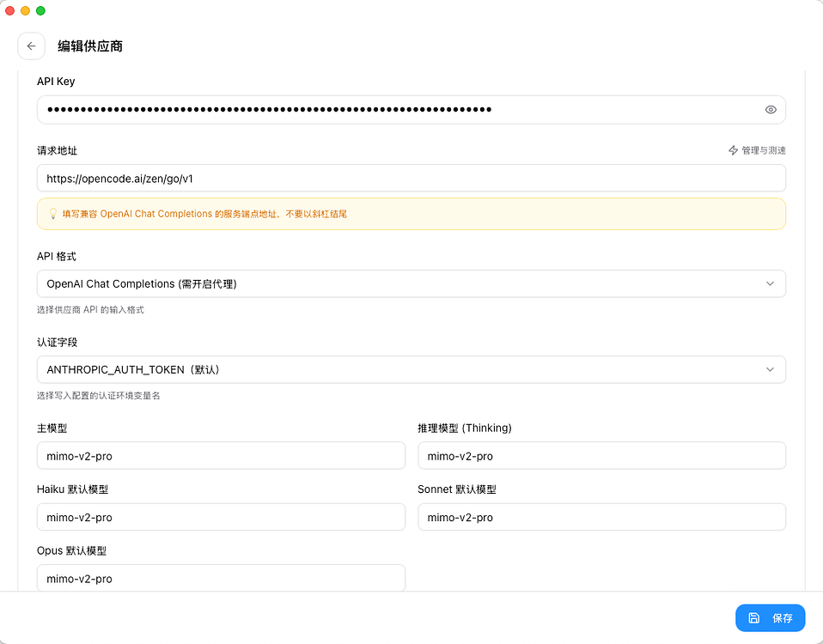Click the API Key label

click(56, 82)
